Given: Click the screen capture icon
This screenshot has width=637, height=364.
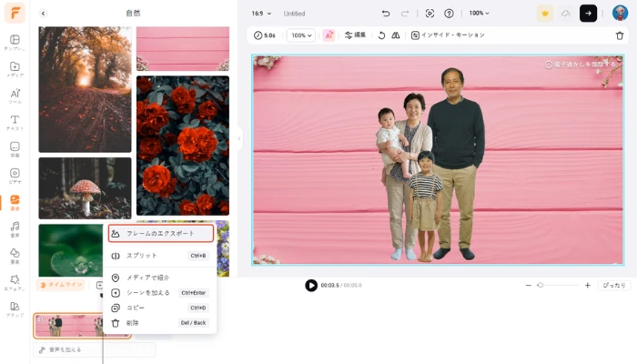Looking at the screenshot, I should [430, 14].
